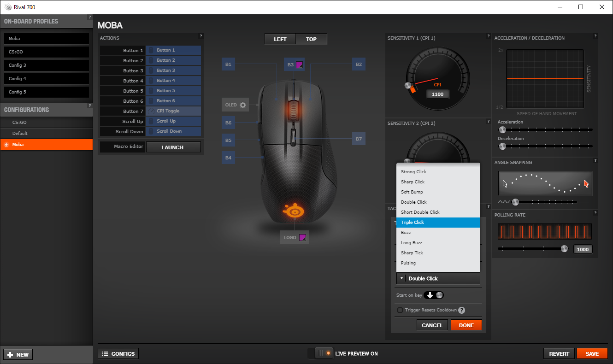This screenshot has height=364, width=613.
Task: Save the current settings with SAVE
Action: click(592, 353)
